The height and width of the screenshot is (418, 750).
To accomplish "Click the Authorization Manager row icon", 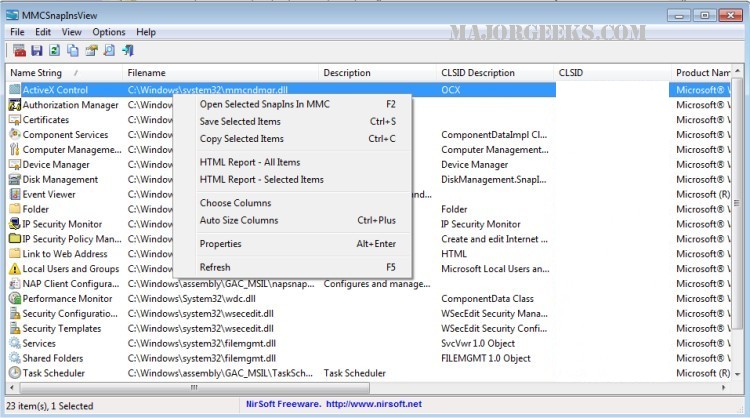I will pos(15,105).
